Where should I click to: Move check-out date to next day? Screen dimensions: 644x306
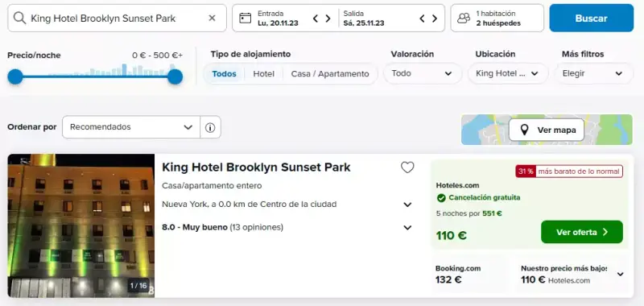[435, 19]
